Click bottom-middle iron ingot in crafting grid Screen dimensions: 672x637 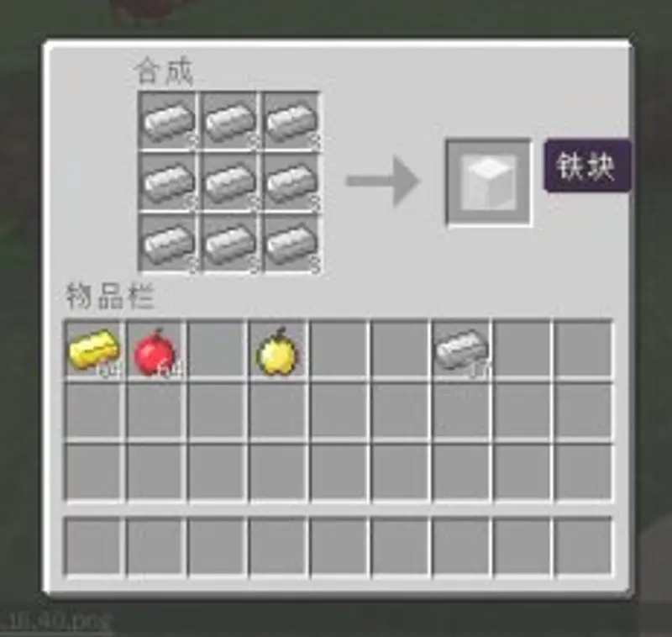tap(230, 245)
